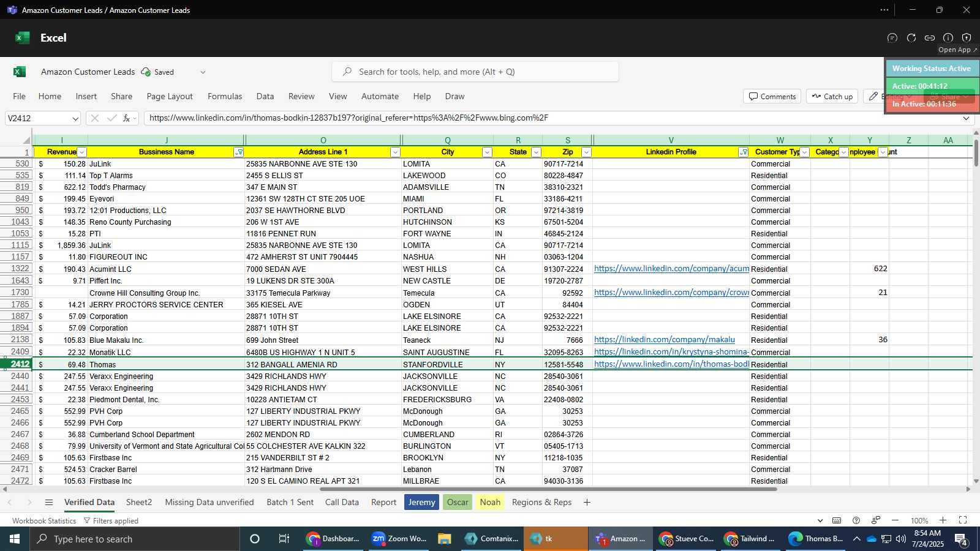980x551 pixels.
Task: Click the horizontal scrollbar thumb
Action: coord(548,489)
